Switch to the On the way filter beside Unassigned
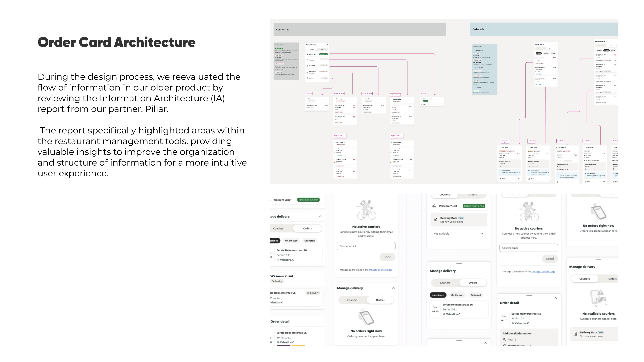644x362 pixels. [457, 295]
